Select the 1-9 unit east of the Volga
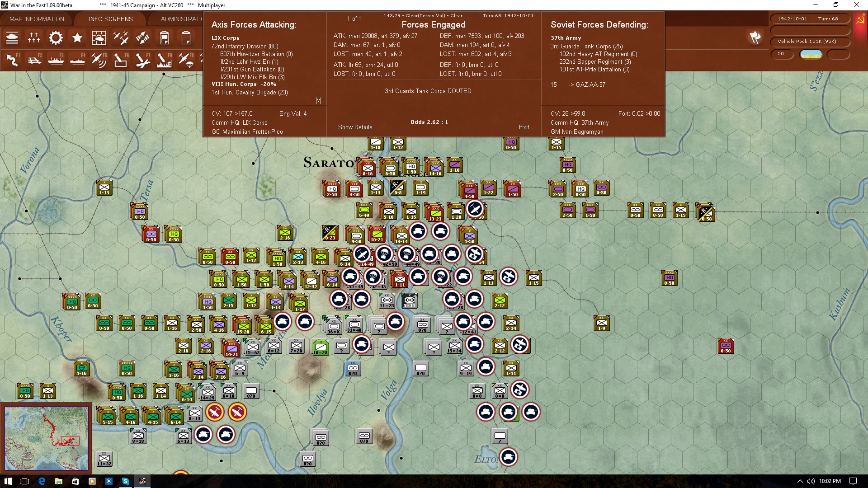The height and width of the screenshot is (488, 868). (601, 324)
